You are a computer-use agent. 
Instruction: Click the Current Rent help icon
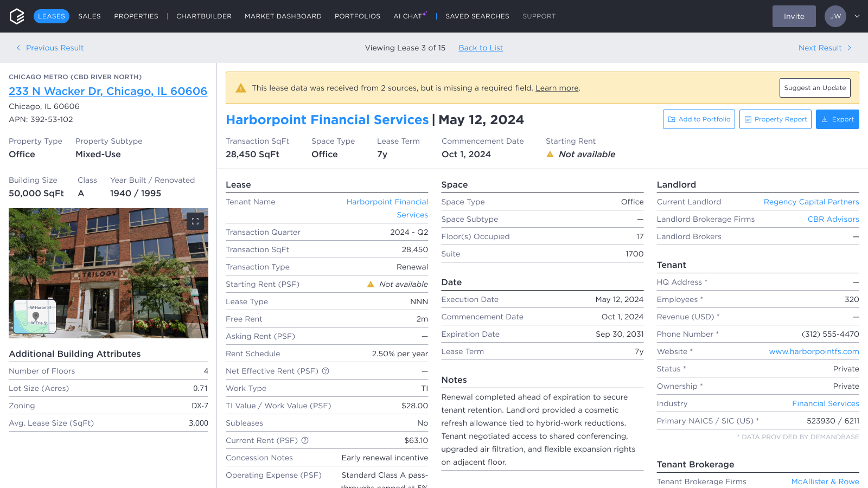305,440
